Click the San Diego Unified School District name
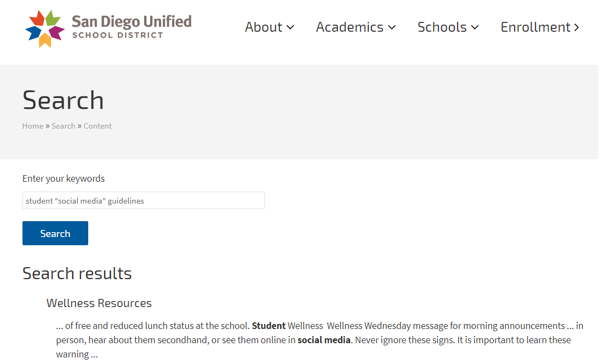599x364 pixels. point(132,27)
